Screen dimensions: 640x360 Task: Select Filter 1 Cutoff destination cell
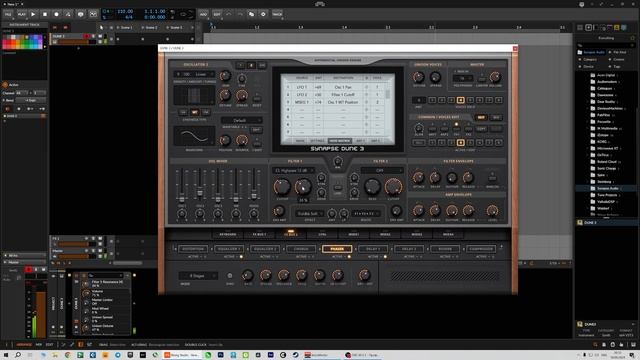coord(343,95)
